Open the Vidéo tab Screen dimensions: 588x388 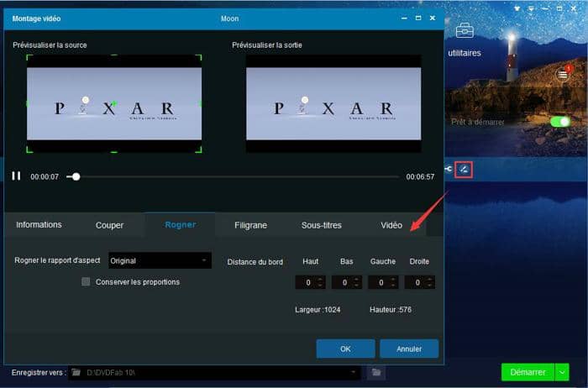(391, 225)
